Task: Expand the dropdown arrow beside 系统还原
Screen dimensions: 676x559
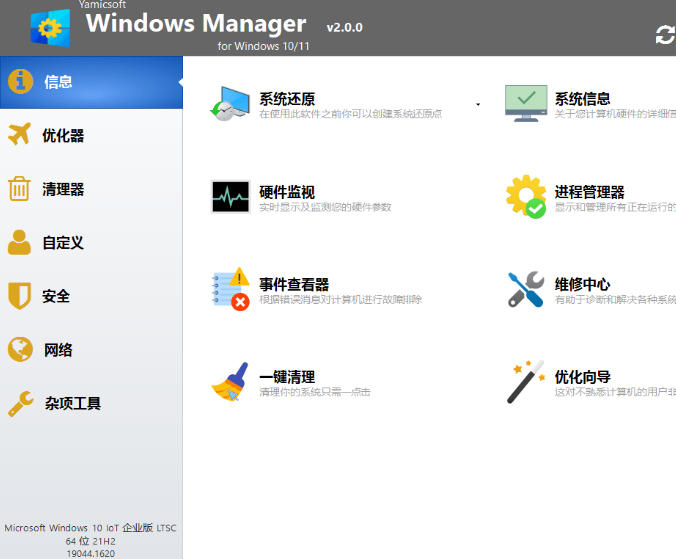Action: tap(478, 104)
